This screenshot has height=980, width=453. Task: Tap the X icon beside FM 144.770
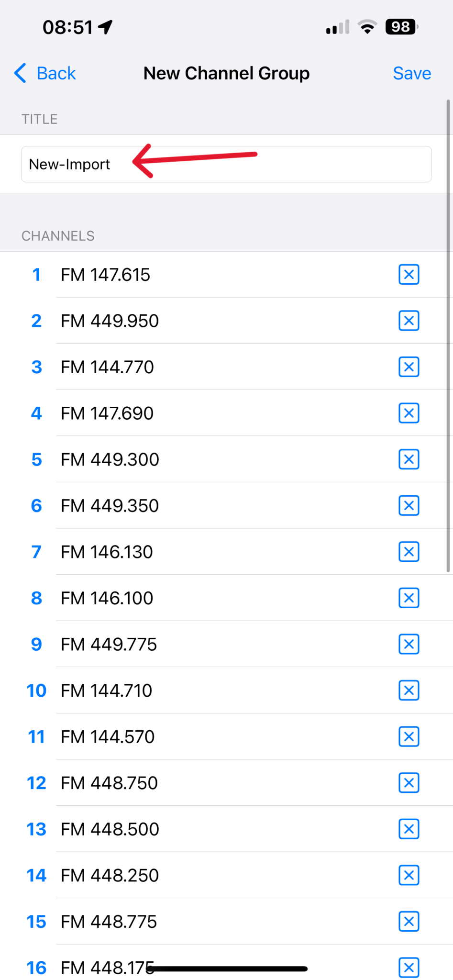coord(409,367)
